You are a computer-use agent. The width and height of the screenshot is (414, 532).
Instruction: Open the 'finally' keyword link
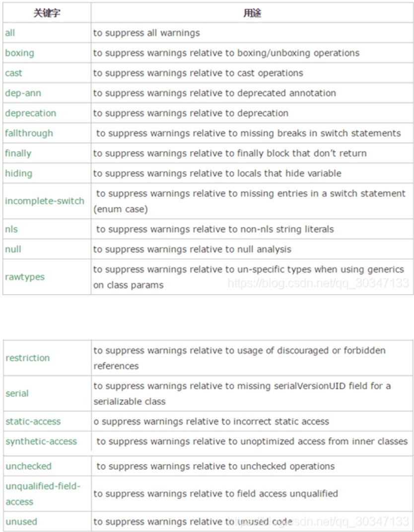pyautogui.click(x=18, y=153)
